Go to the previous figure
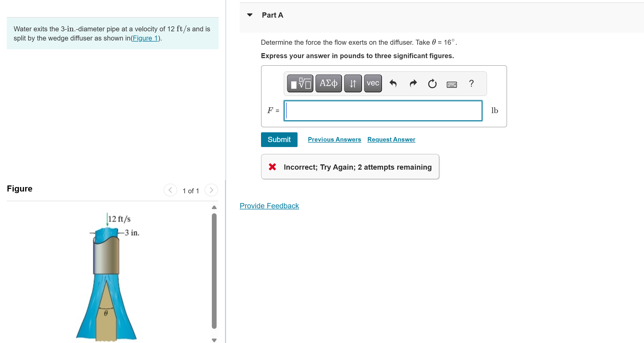 click(x=170, y=190)
